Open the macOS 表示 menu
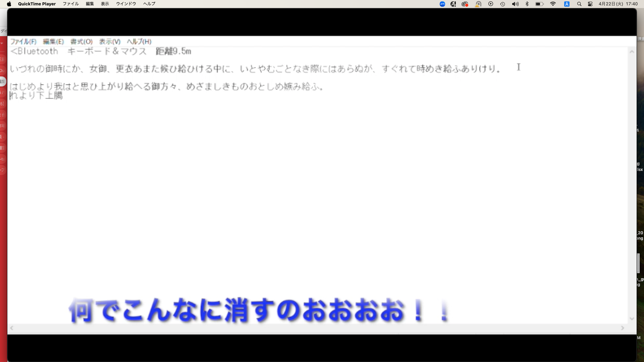This screenshot has height=362, width=644. point(105,4)
